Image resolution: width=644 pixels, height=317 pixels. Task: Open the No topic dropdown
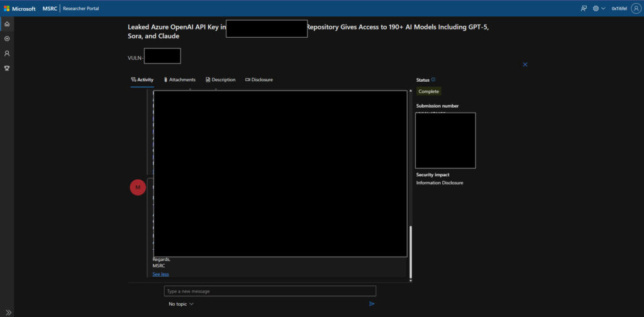pyautogui.click(x=181, y=304)
